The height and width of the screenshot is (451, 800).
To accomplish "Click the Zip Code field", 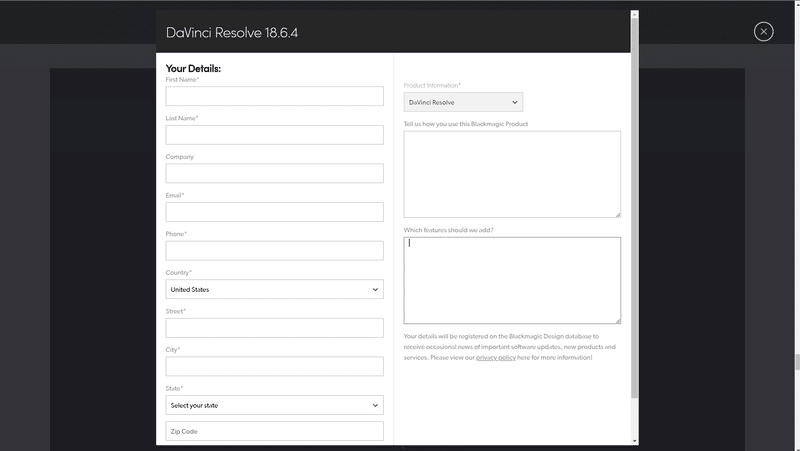I will click(274, 431).
